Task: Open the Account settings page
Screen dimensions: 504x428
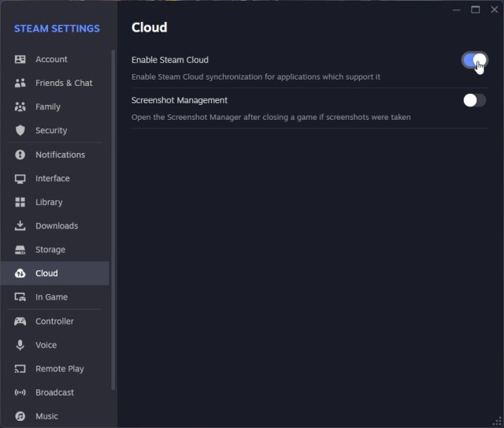Action: (x=55, y=59)
